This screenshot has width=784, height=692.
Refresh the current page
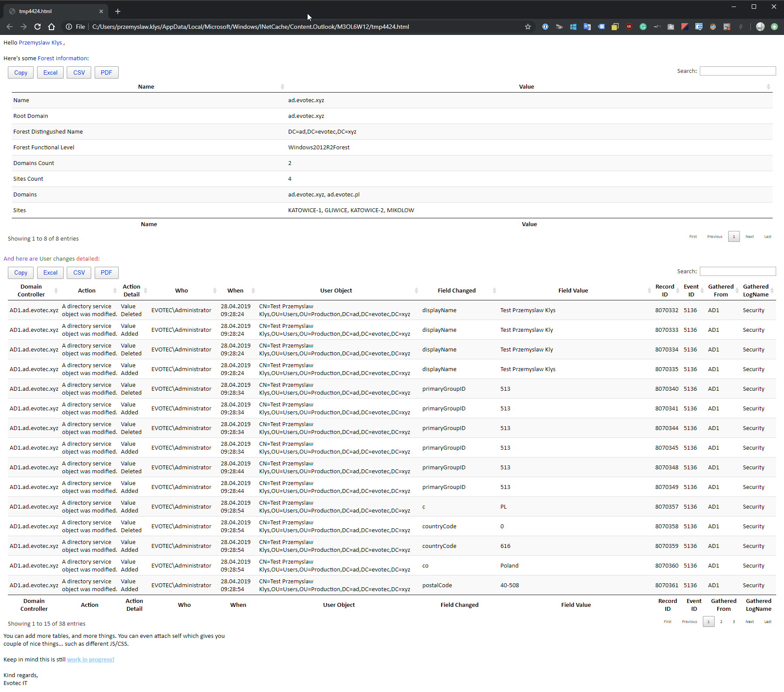(x=38, y=27)
